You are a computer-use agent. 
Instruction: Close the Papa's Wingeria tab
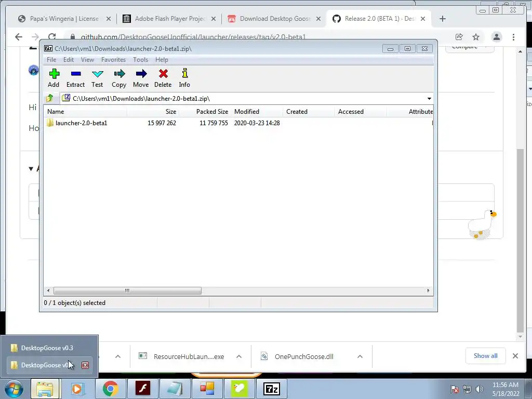[x=109, y=19]
